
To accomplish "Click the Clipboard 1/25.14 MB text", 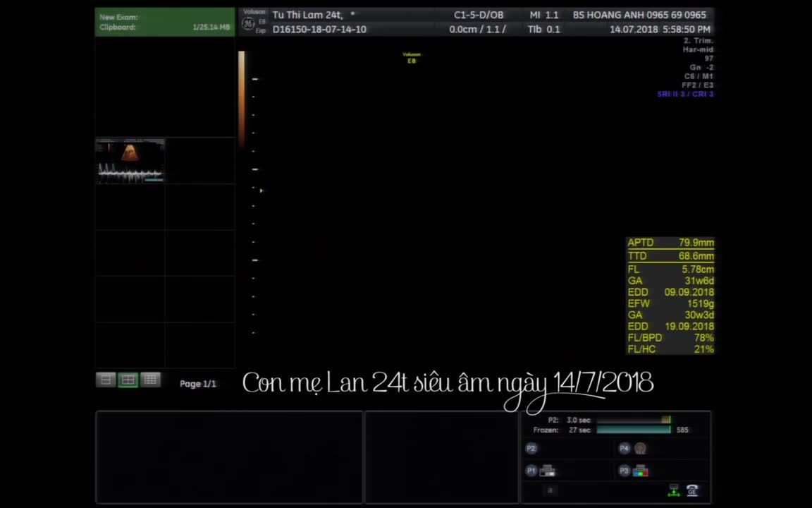I will pos(165,27).
